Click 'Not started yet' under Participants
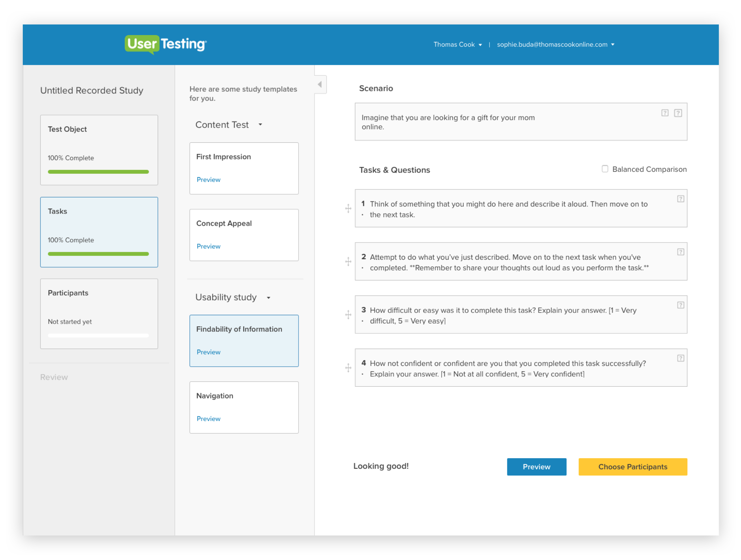 click(x=70, y=322)
